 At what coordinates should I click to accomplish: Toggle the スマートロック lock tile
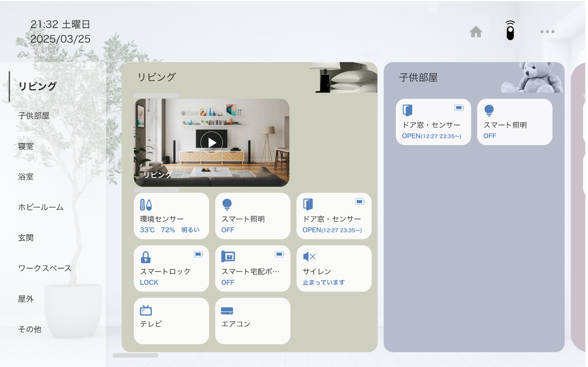(x=171, y=268)
